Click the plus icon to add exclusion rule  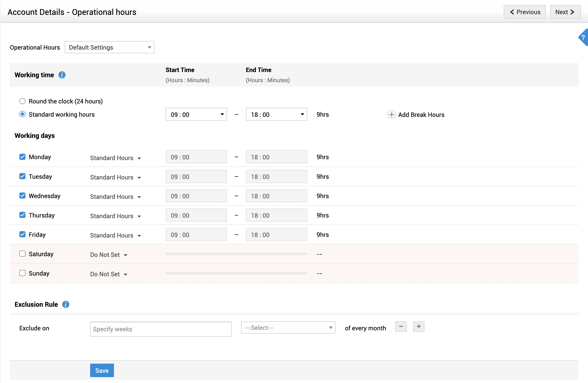[419, 327]
